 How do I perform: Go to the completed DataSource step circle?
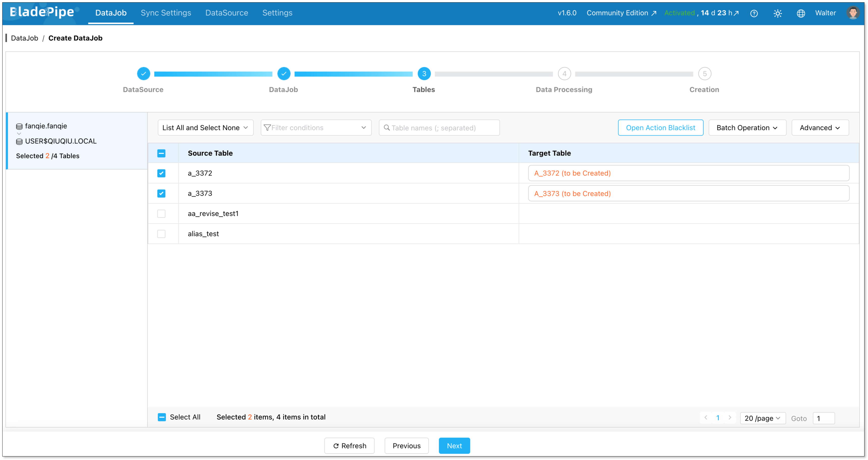(144, 73)
